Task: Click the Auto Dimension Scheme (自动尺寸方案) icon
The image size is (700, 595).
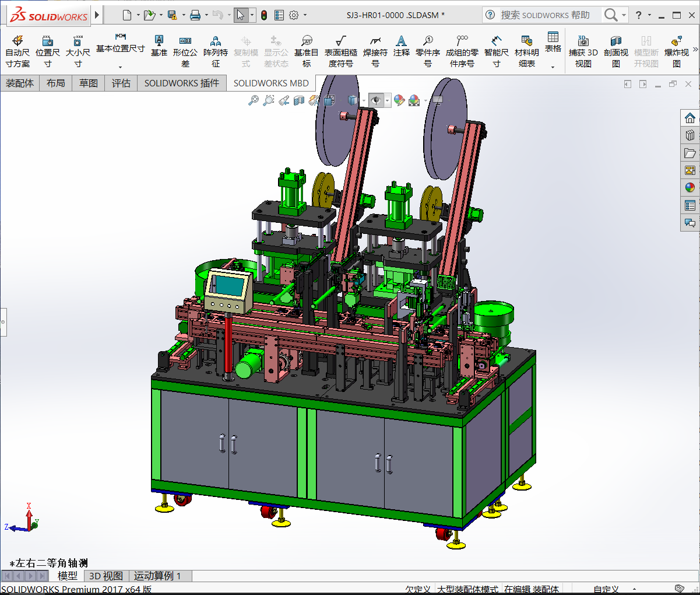Action: (x=17, y=51)
